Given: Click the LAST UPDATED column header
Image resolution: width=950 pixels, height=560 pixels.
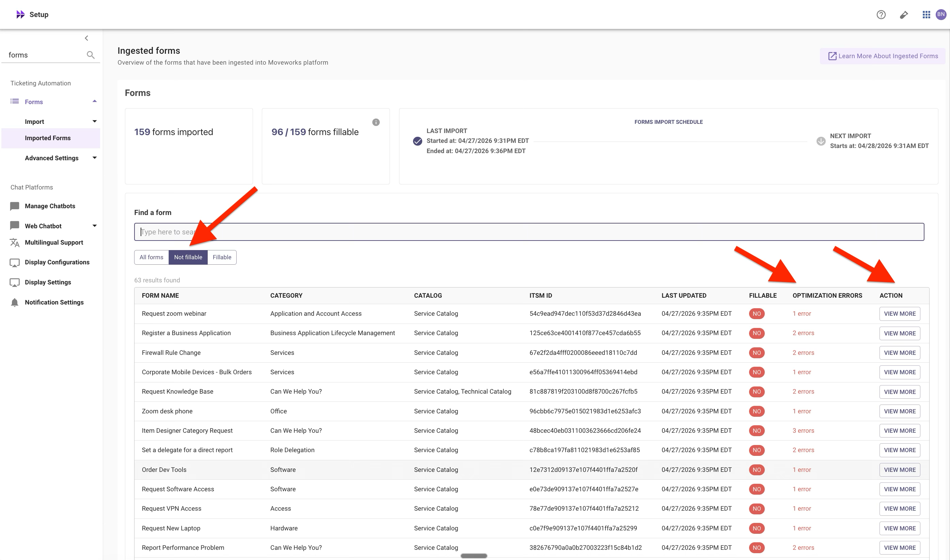Looking at the screenshot, I should pos(684,295).
